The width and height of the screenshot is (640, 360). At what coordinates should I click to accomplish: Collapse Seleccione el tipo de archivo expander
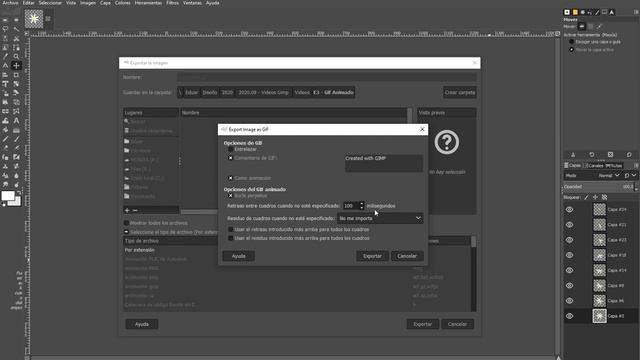point(127,232)
